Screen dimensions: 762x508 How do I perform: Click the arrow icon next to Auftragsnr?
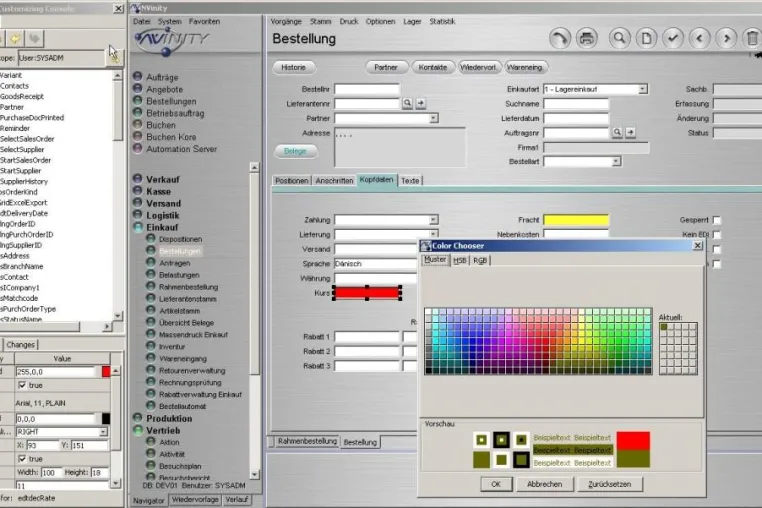(630, 132)
